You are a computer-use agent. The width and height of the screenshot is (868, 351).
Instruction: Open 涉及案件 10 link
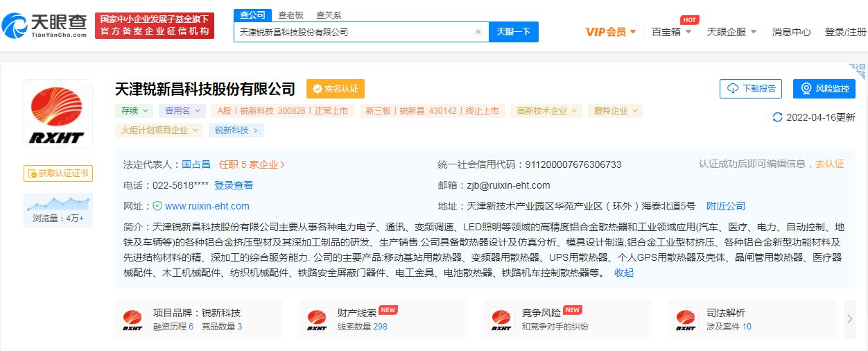729,327
